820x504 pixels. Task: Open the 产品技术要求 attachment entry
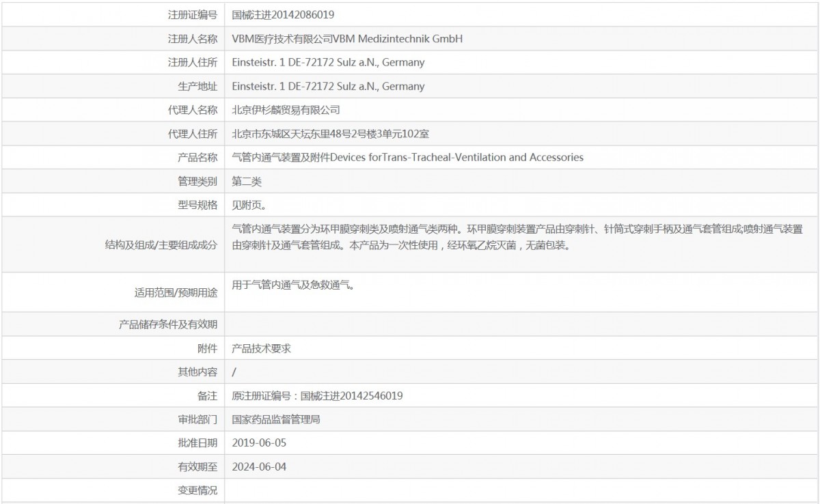(x=262, y=348)
